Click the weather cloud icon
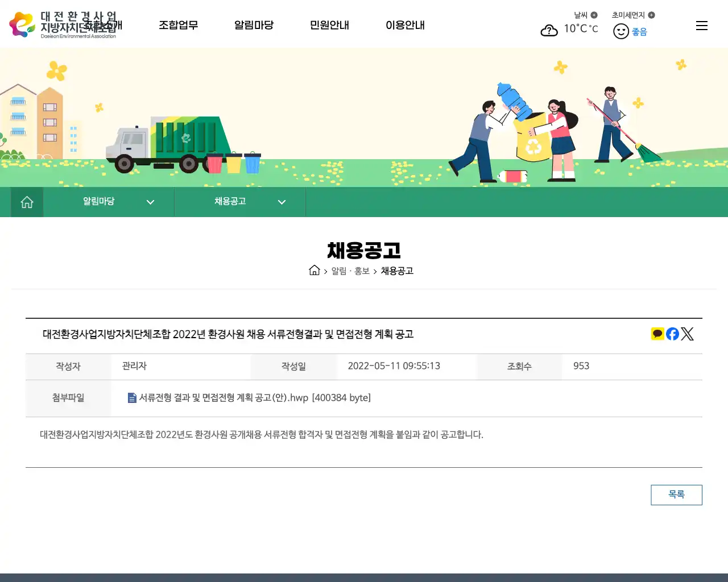The height and width of the screenshot is (582, 728). pyautogui.click(x=549, y=30)
